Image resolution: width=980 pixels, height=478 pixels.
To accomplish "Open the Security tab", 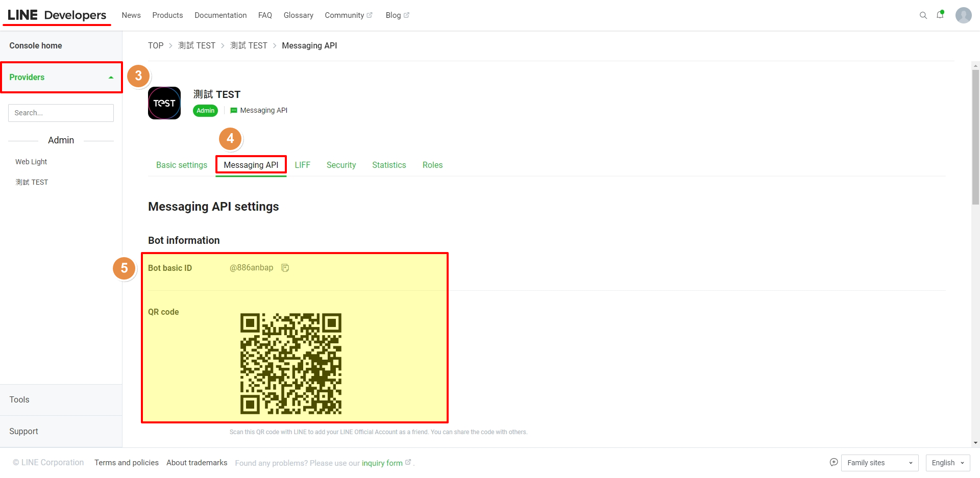I will click(x=341, y=165).
